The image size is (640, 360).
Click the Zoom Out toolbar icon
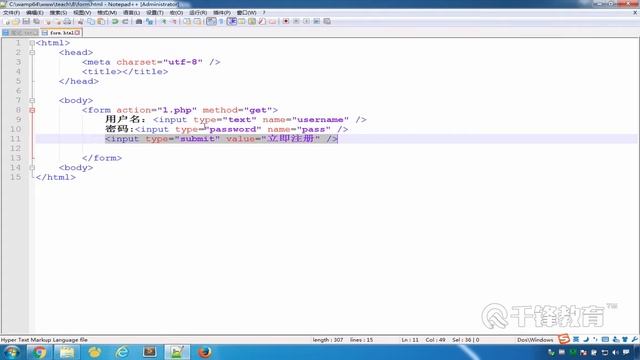pyautogui.click(x=174, y=21)
